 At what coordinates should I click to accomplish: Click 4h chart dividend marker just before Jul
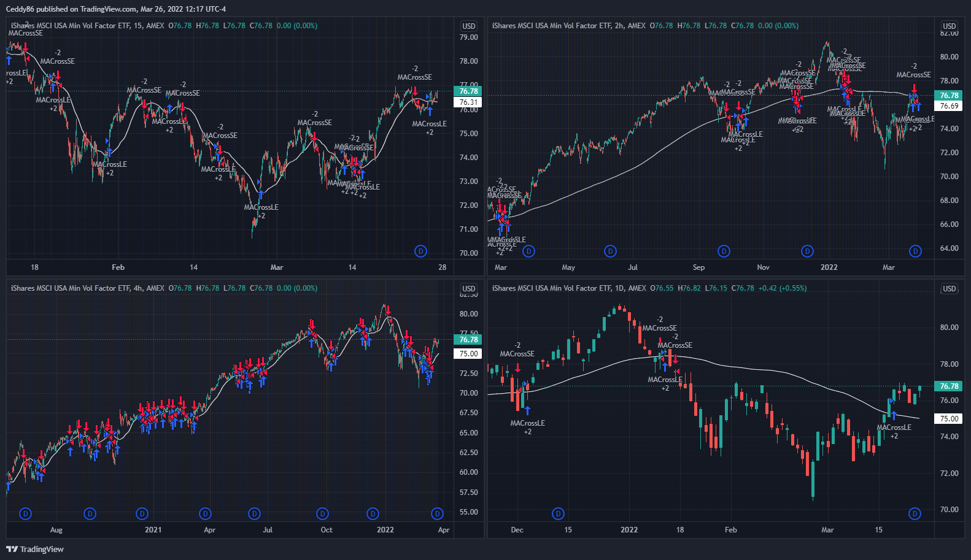point(254,513)
